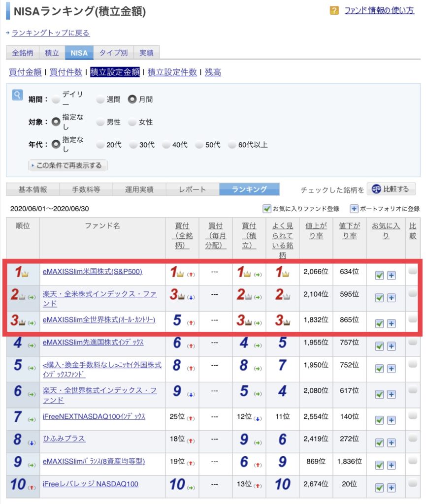Open 積立設定件数 ranking link
The image size is (426, 504).
pos(172,72)
